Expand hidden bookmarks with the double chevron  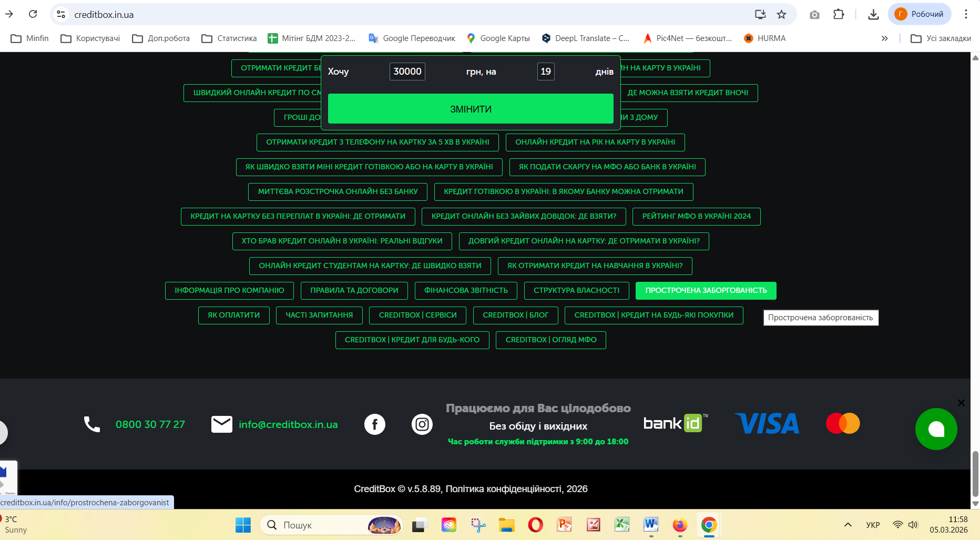885,38
